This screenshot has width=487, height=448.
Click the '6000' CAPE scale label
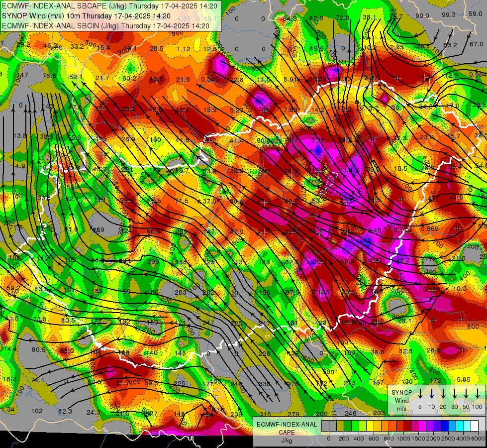click(x=479, y=439)
